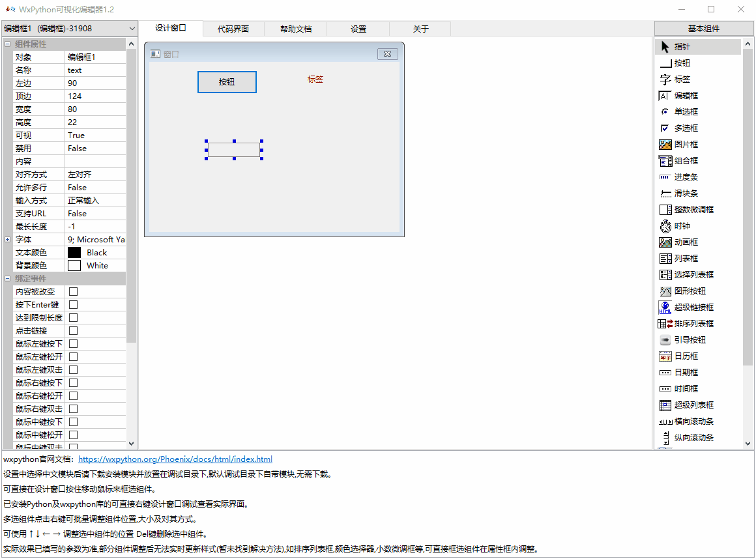
Task: Collapse the 绑定事件 section
Action: pos(7,279)
